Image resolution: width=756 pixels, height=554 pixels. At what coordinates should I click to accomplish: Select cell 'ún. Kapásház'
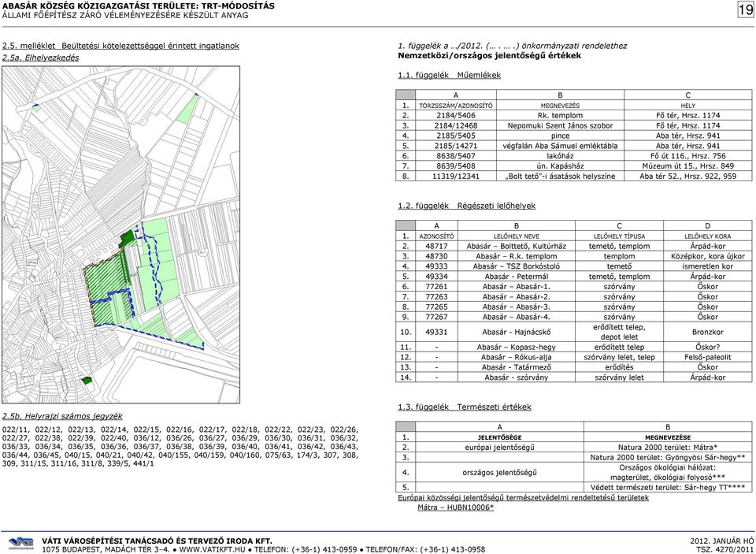(560, 166)
